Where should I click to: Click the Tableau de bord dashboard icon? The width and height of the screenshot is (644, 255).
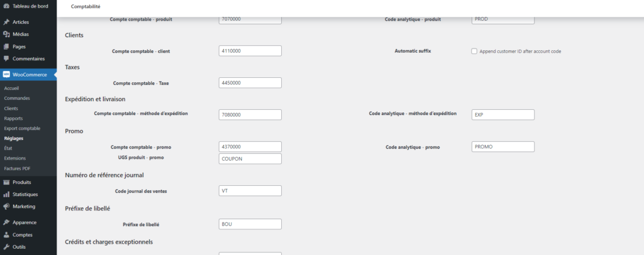click(x=6, y=6)
